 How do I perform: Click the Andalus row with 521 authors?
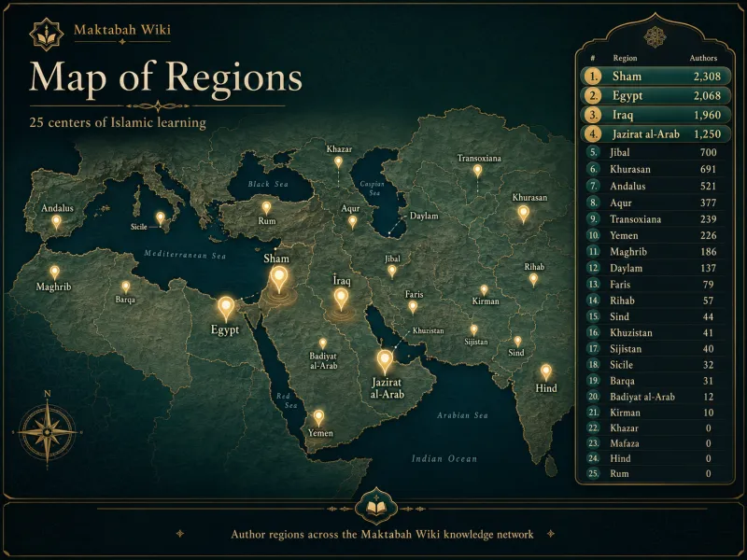pos(655,186)
